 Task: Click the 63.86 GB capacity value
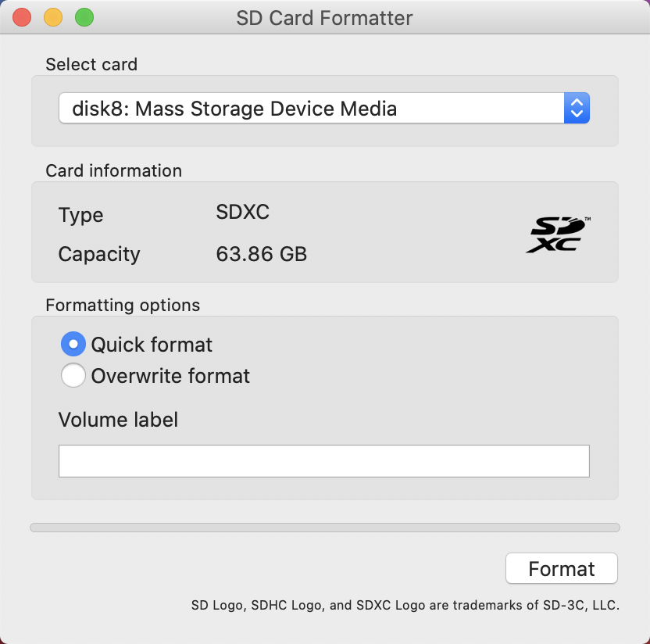click(262, 254)
